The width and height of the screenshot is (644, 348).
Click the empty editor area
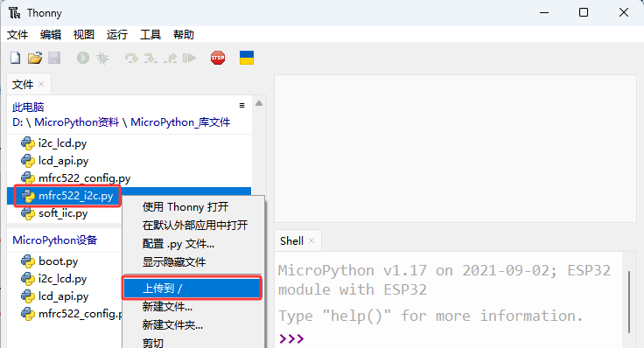(455, 149)
